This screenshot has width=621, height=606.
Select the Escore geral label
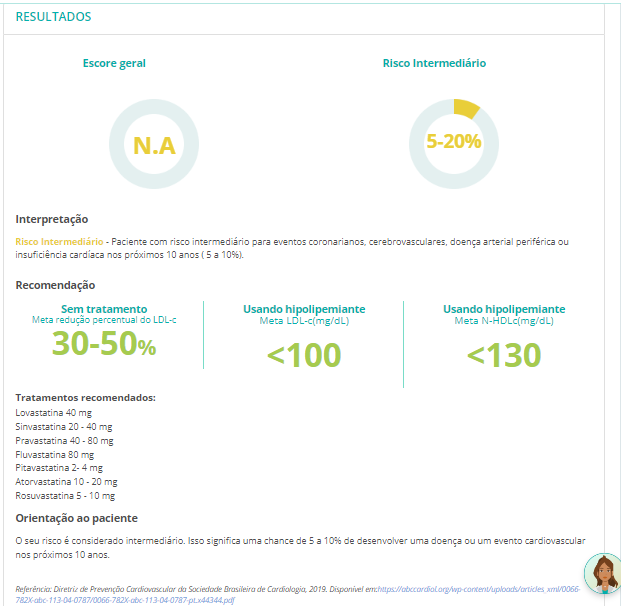coord(114,63)
